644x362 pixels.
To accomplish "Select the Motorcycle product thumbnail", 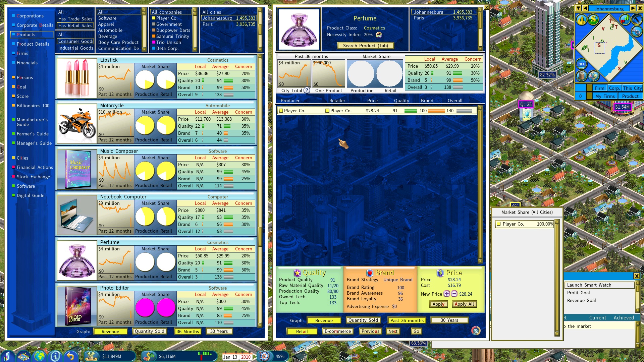I will (77, 123).
